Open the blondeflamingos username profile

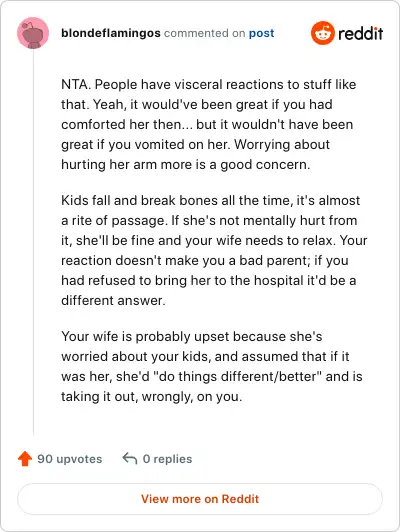click(111, 33)
